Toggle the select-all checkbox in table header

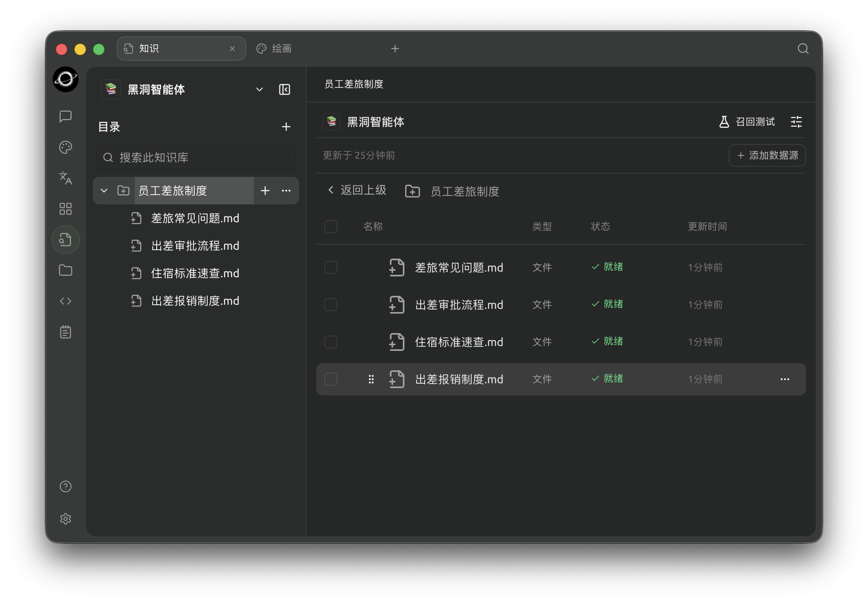point(331,227)
